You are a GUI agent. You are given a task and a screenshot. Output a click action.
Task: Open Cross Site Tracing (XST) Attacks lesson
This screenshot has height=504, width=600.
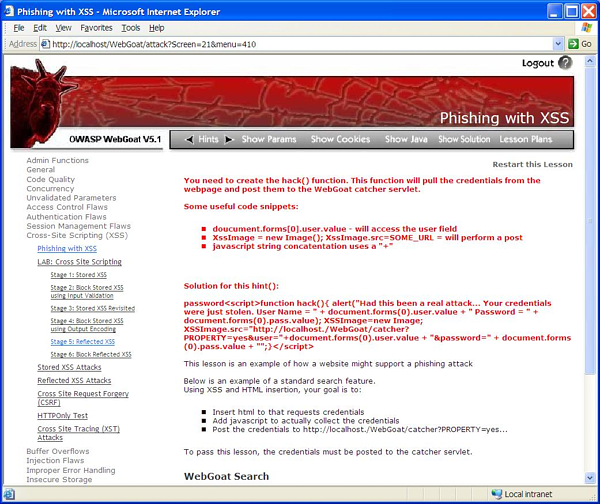coord(78,433)
